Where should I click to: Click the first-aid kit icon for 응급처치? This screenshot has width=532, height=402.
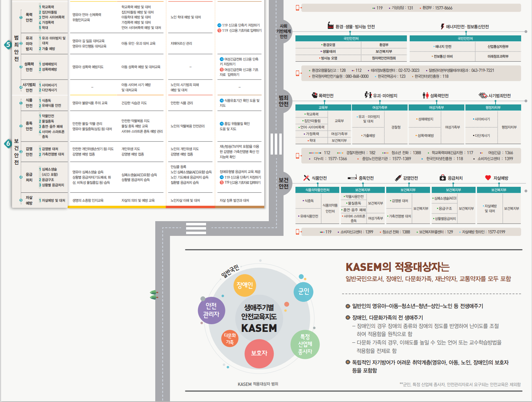pyautogui.click(x=443, y=178)
